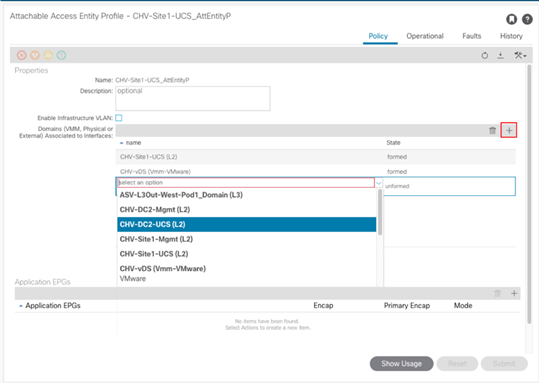Select CHV-vDS (Vmm-VMware) in dropdown list
The height and width of the screenshot is (383, 539).
246,273
